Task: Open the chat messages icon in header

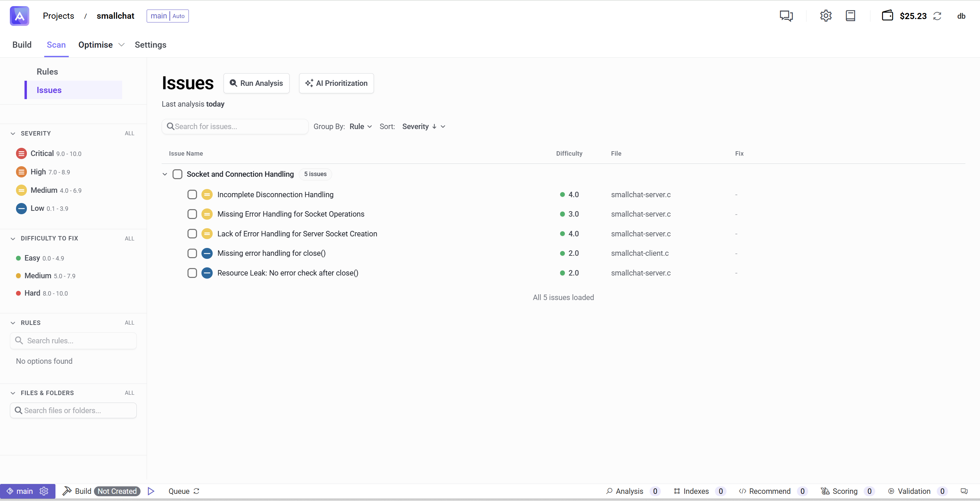Action: (x=786, y=16)
